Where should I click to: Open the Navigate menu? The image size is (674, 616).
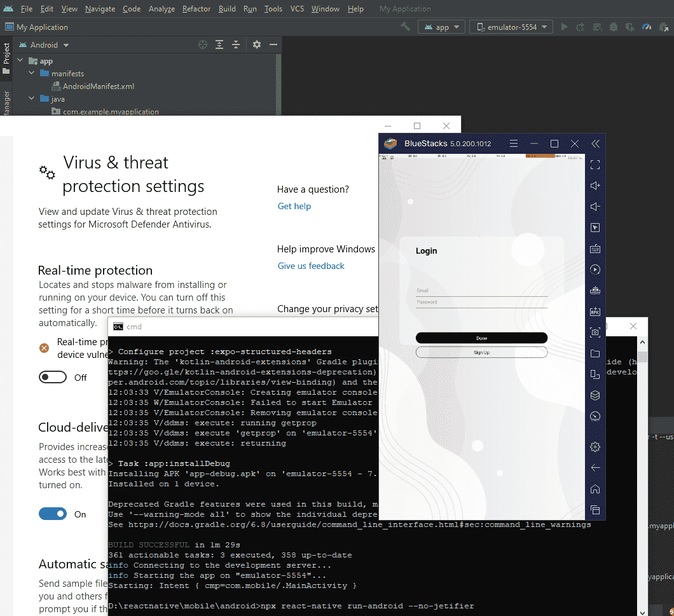pyautogui.click(x=100, y=9)
